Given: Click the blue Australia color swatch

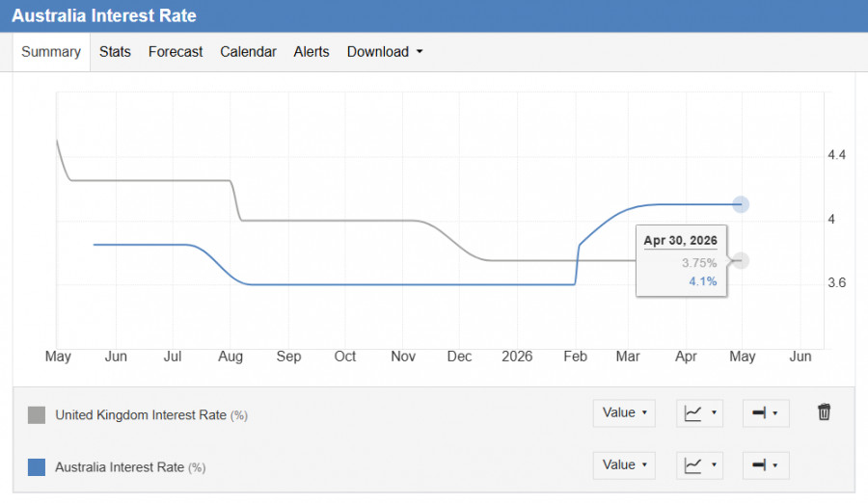Looking at the screenshot, I should click(x=37, y=467).
